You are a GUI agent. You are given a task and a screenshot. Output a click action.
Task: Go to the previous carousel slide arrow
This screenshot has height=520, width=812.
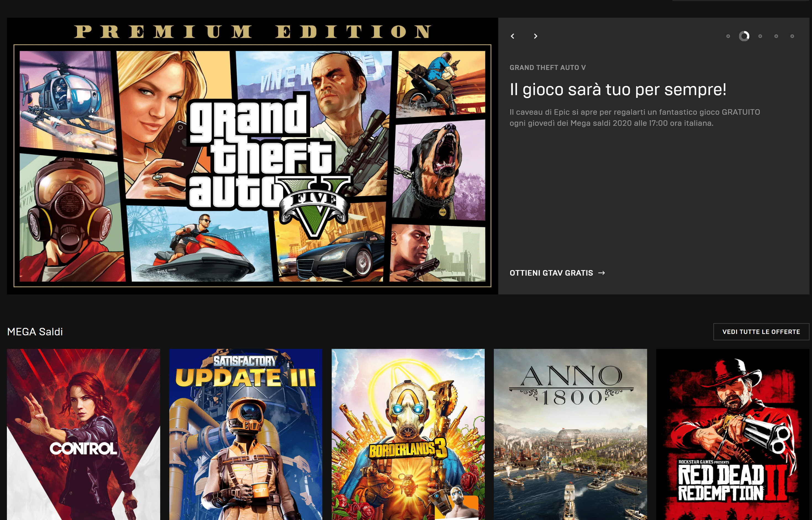tap(512, 36)
